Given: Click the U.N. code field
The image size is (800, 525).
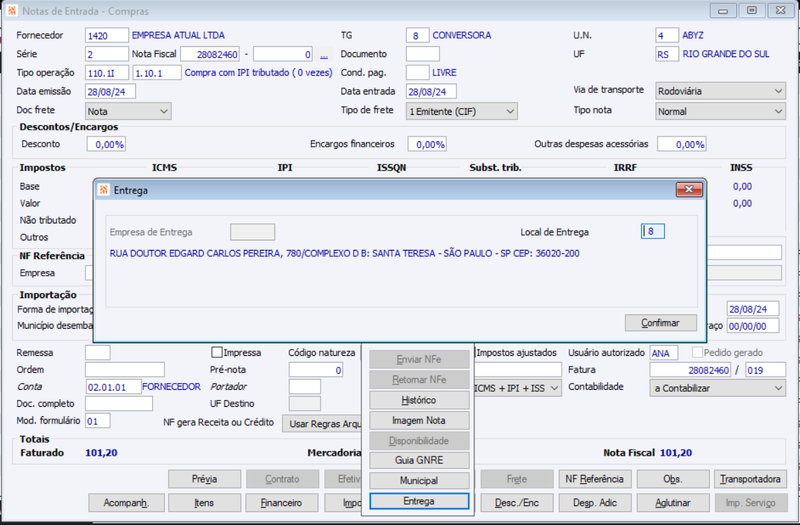Looking at the screenshot, I should click(666, 35).
